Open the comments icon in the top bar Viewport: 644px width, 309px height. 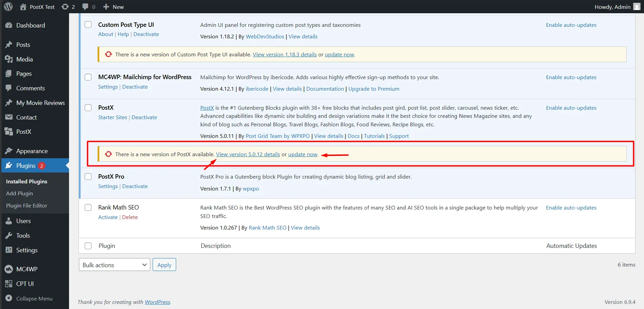[84, 6]
